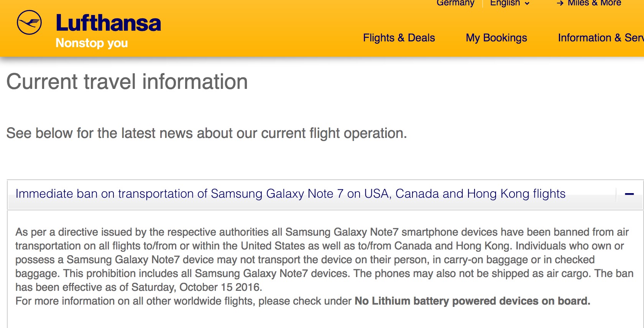Open the Information & Services menu
644x328 pixels.
601,38
